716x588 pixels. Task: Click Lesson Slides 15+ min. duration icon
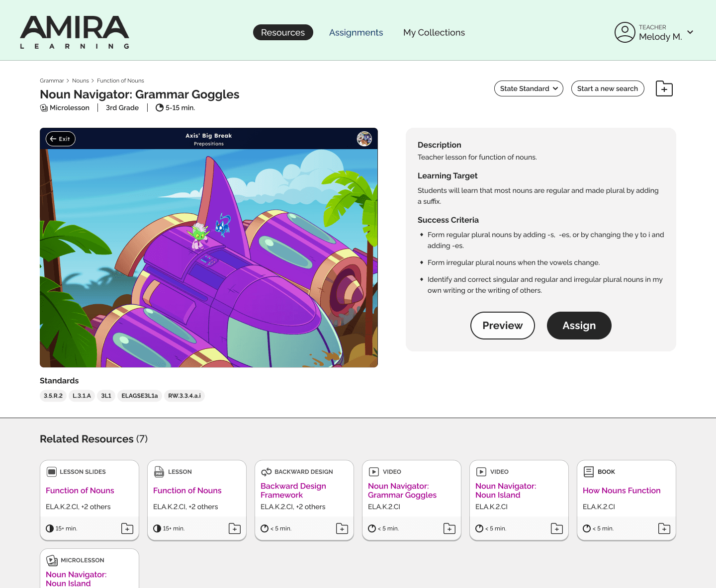click(50, 528)
